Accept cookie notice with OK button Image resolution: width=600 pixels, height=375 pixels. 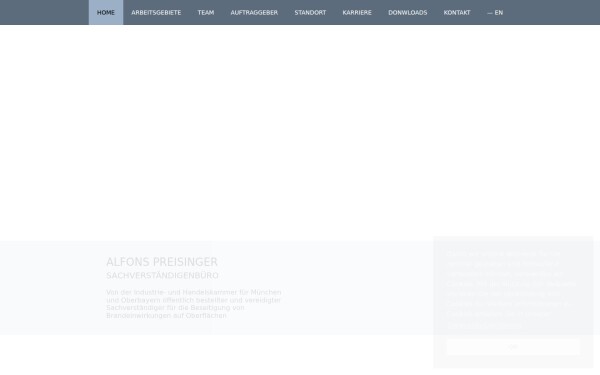(x=513, y=347)
